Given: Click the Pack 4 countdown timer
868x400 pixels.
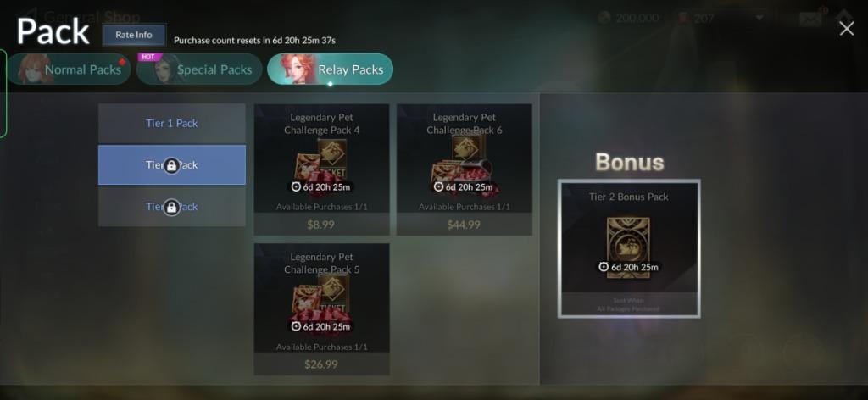Looking at the screenshot, I should coord(321,187).
